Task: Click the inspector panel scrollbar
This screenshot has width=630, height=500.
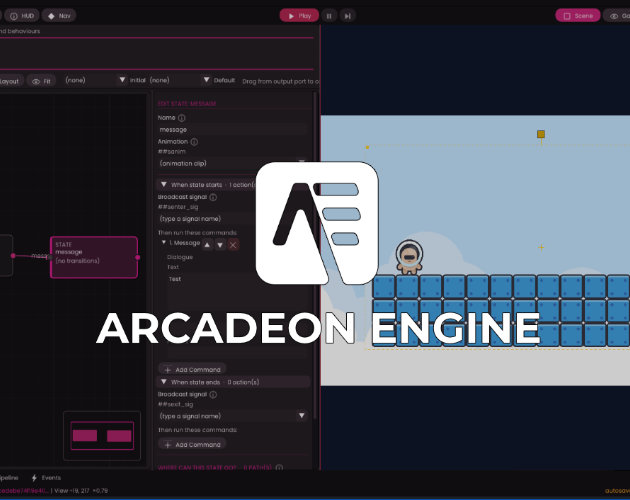Action: (x=315, y=257)
